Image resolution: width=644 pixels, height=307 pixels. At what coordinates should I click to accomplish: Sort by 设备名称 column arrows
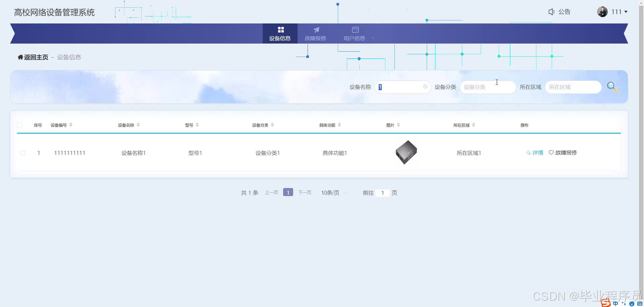click(x=138, y=125)
